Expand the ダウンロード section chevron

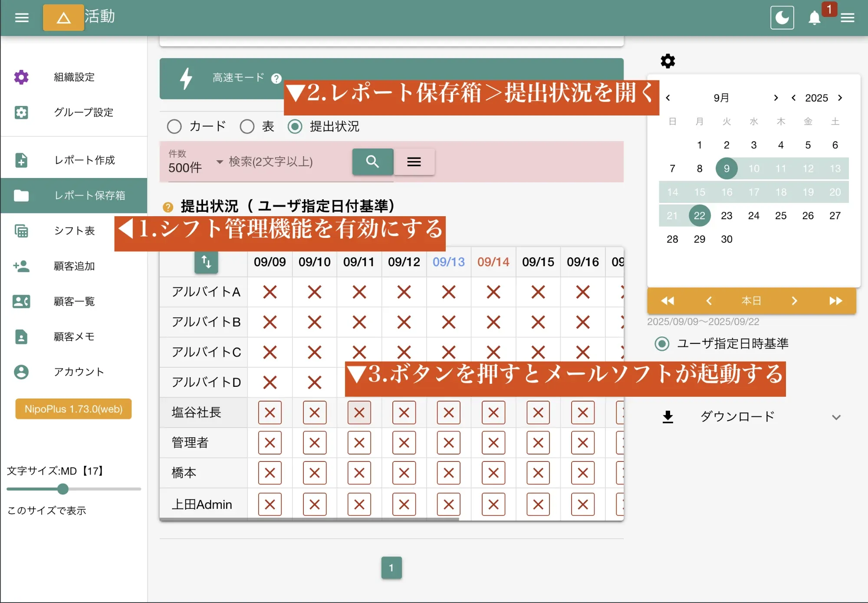click(837, 417)
